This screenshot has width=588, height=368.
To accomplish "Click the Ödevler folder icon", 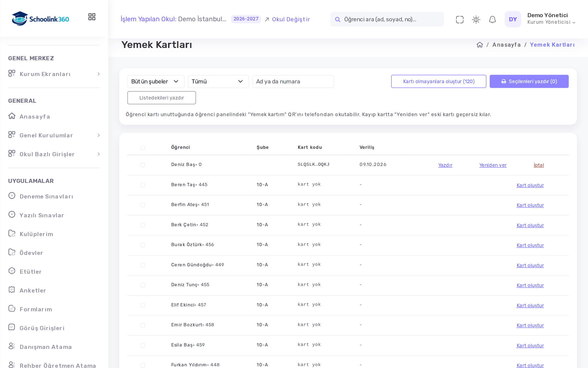I will click(12, 252).
